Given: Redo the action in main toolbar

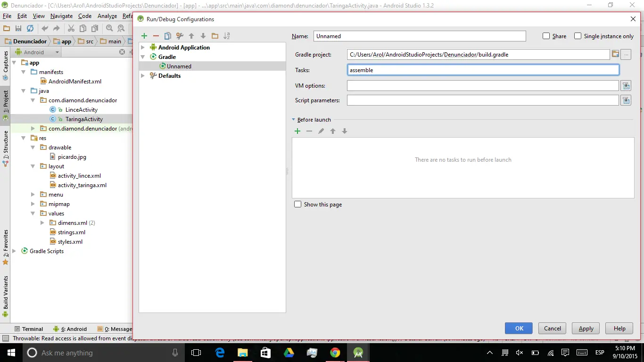Looking at the screenshot, I should pyautogui.click(x=57, y=28).
